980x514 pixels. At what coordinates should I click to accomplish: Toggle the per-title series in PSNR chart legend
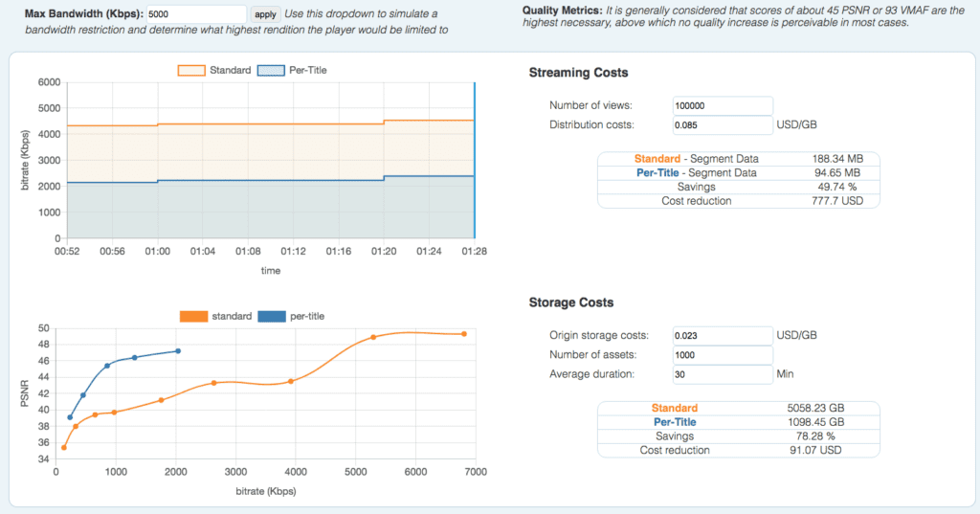coord(291,317)
